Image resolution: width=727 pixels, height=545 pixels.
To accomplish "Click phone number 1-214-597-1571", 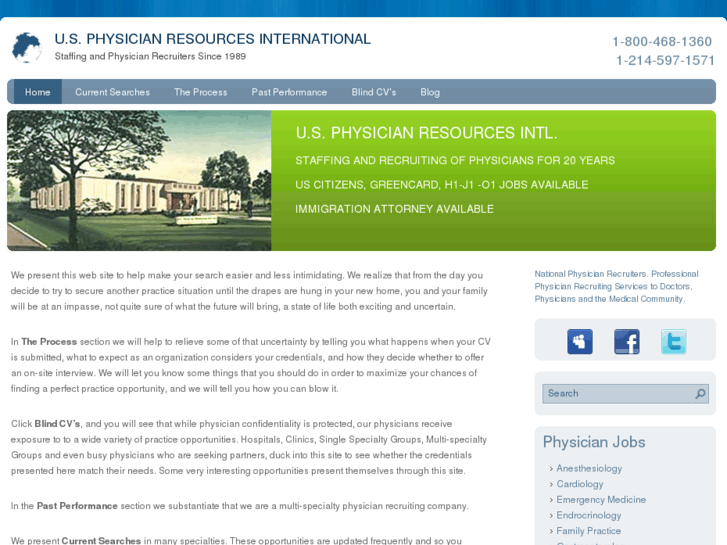I will pyautogui.click(x=665, y=60).
